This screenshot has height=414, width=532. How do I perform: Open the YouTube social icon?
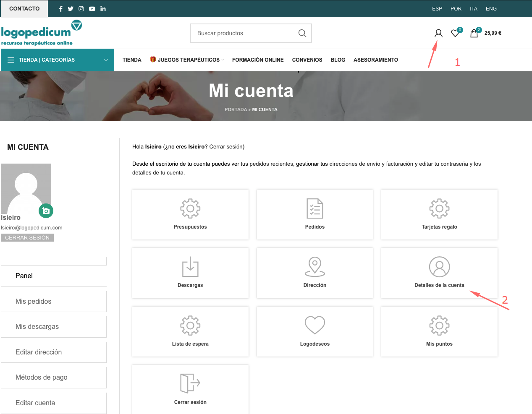coord(92,8)
